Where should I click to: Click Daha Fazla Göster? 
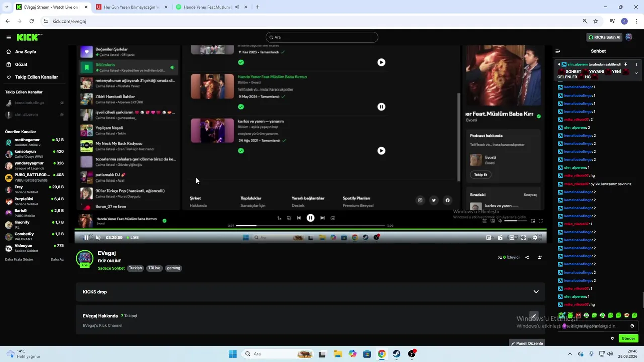pos(19,260)
